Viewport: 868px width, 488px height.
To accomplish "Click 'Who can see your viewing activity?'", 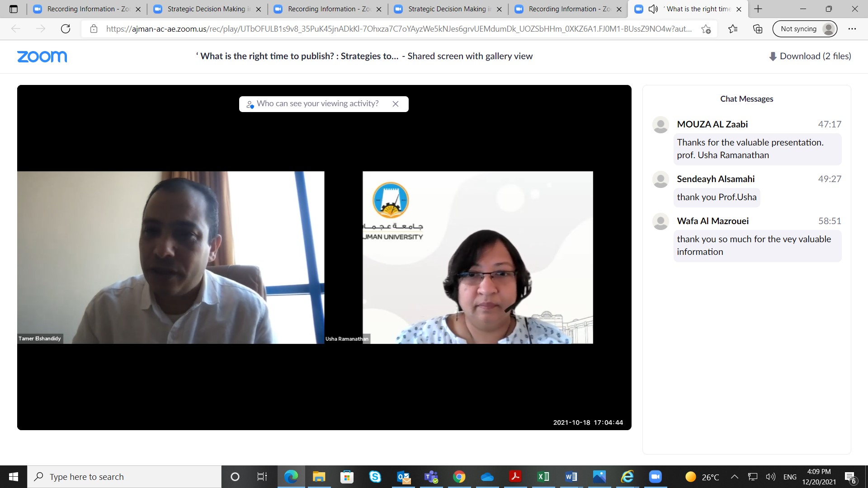I will [x=317, y=104].
